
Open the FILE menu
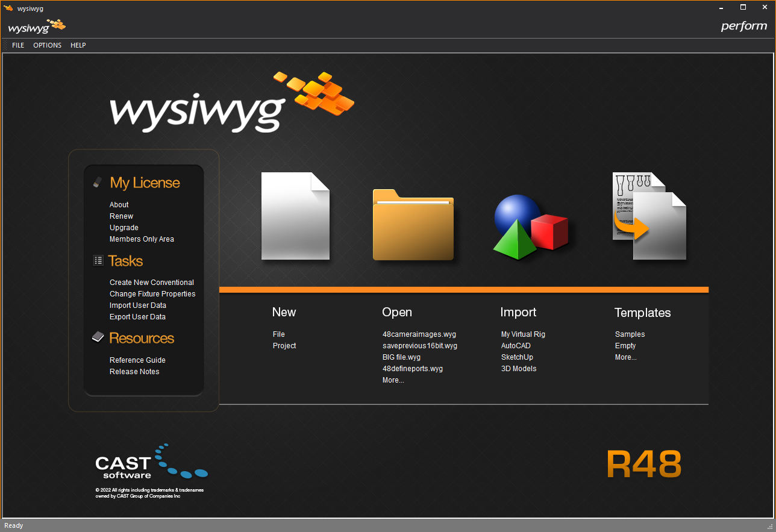pyautogui.click(x=18, y=45)
